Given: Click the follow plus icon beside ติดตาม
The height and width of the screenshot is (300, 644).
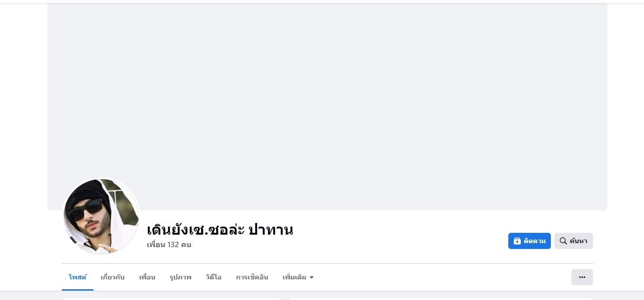Looking at the screenshot, I should tap(517, 241).
